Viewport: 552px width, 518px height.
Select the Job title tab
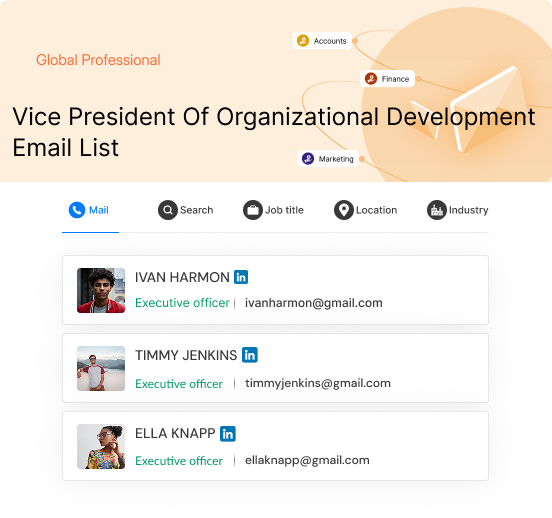pos(273,210)
